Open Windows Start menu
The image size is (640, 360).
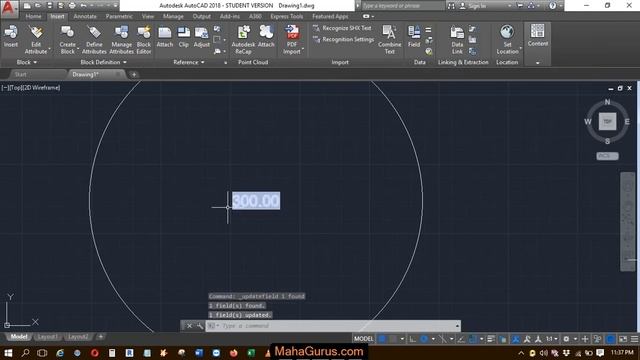pos(8,353)
